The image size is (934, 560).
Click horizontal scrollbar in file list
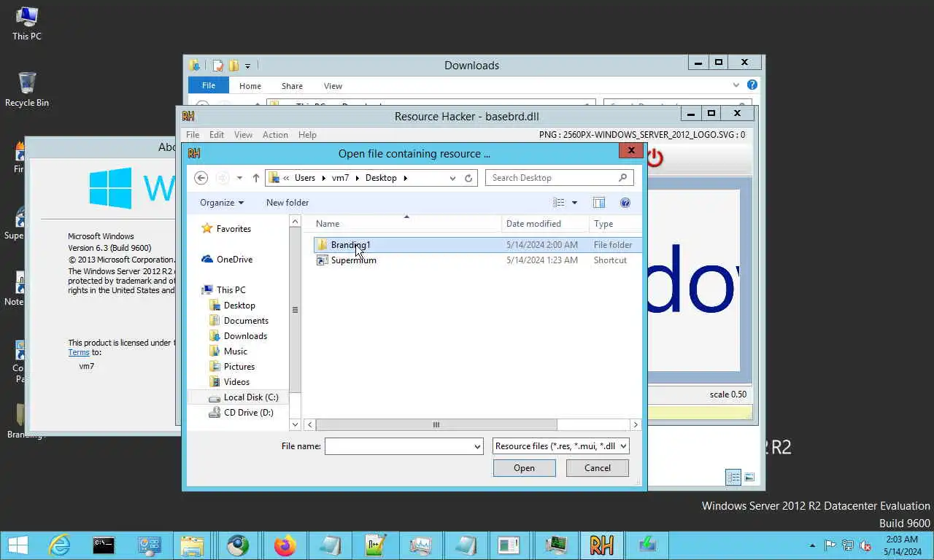436,425
